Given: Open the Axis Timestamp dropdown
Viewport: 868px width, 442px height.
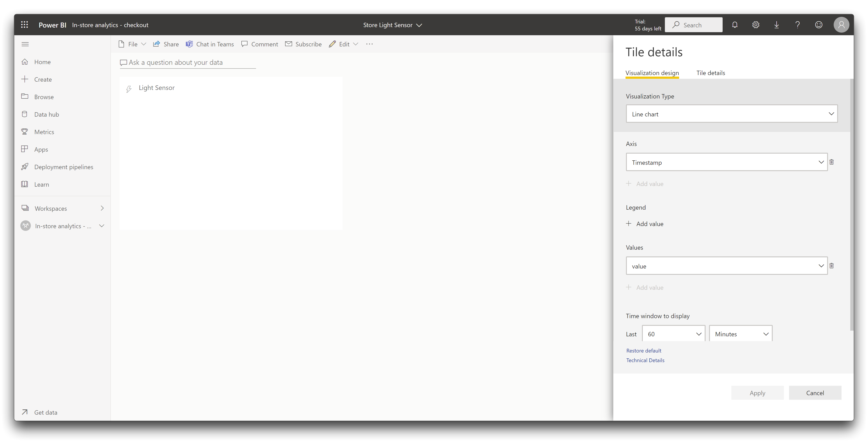Looking at the screenshot, I should [727, 162].
